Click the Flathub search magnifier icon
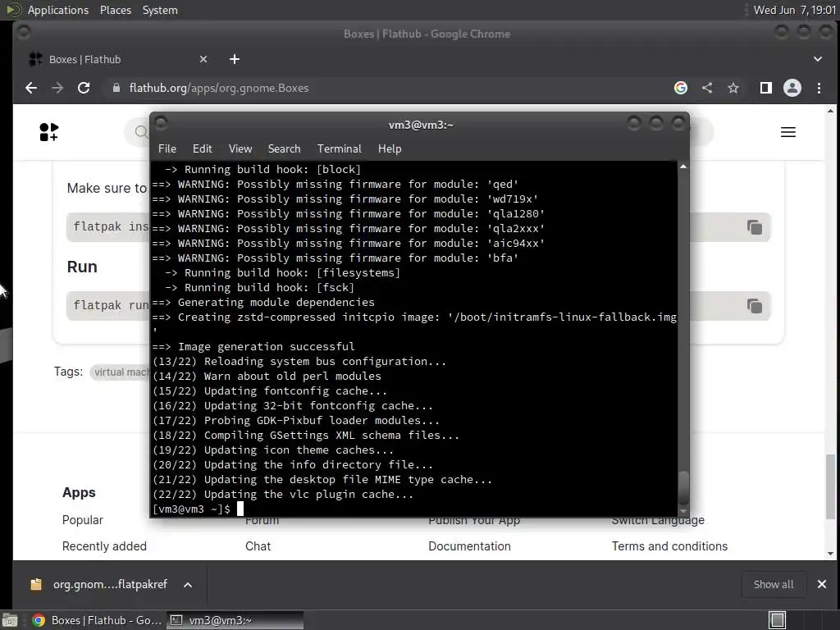This screenshot has height=630, width=840. tap(141, 132)
